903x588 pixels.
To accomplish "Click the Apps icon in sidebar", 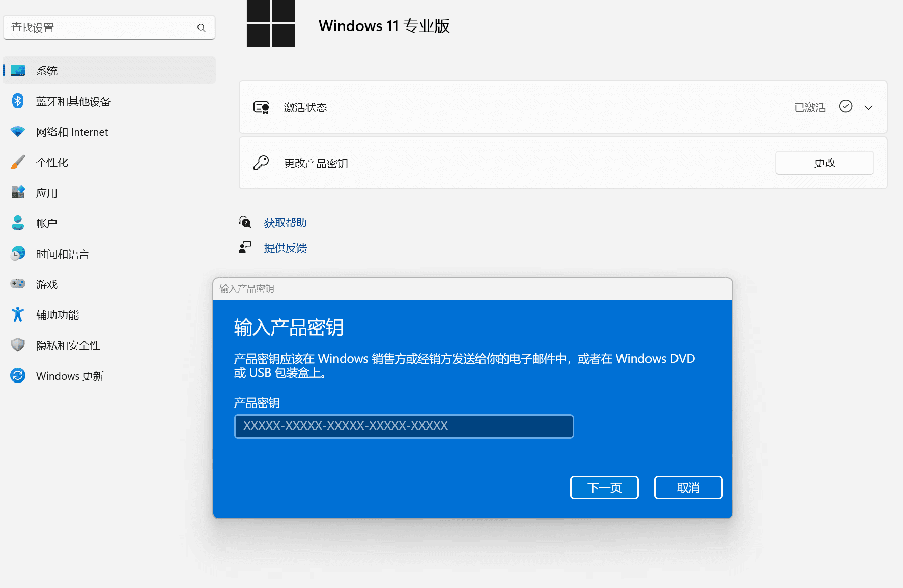I will [18, 193].
